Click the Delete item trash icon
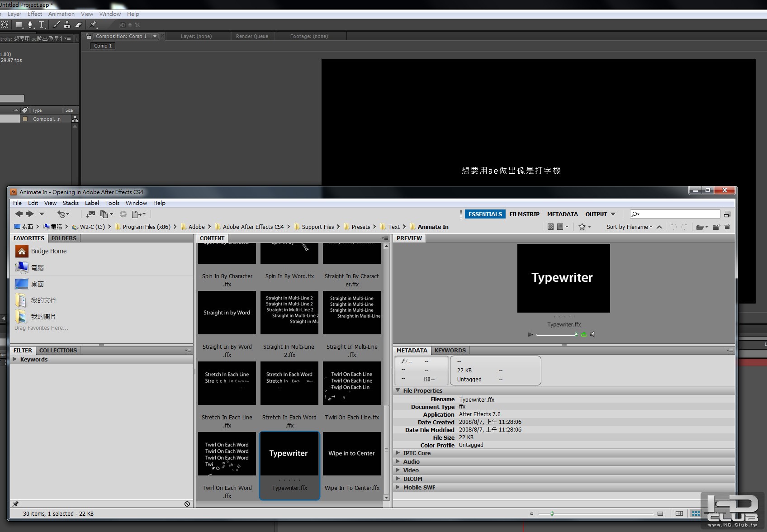 [x=727, y=227]
